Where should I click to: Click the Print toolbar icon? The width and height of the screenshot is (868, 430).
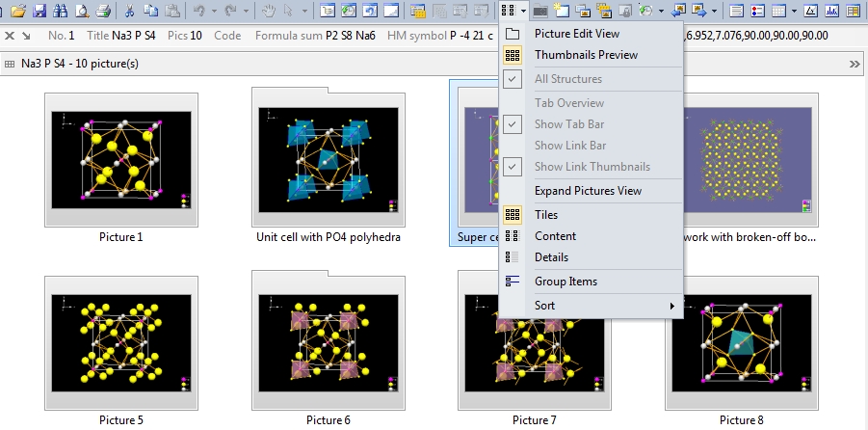point(103,11)
